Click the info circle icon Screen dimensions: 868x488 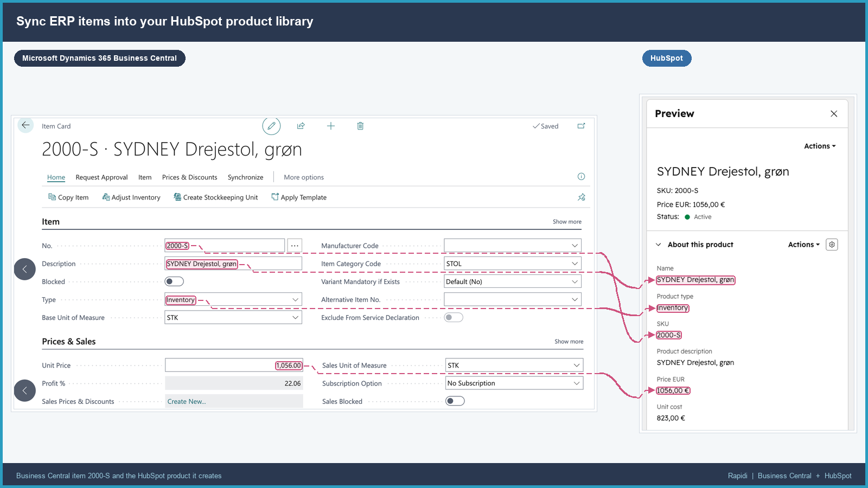coord(581,177)
